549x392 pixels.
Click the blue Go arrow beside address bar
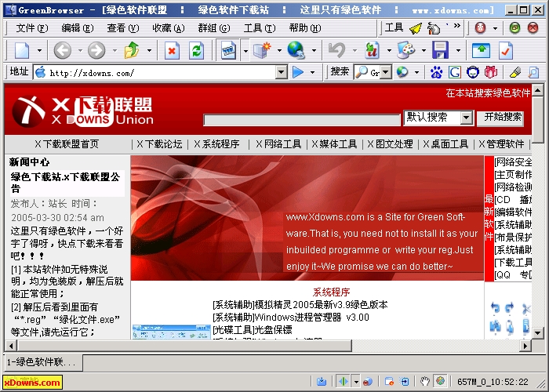tap(297, 72)
